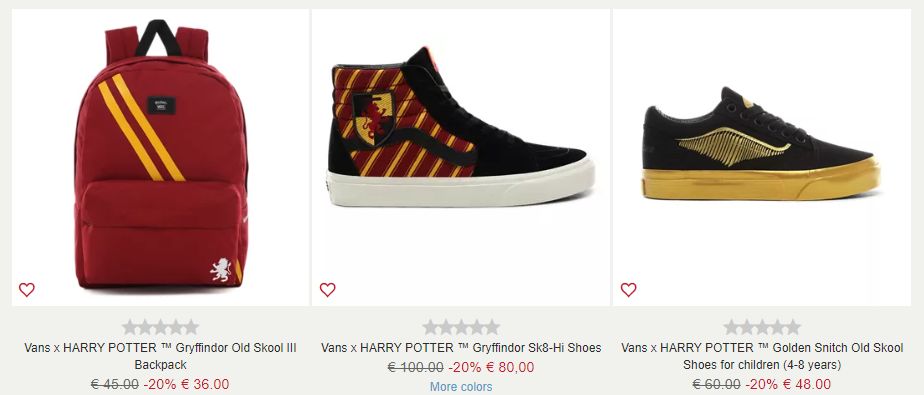The image size is (924, 395).
Task: Click the Golden Snitch shoes star rating
Action: [762, 327]
